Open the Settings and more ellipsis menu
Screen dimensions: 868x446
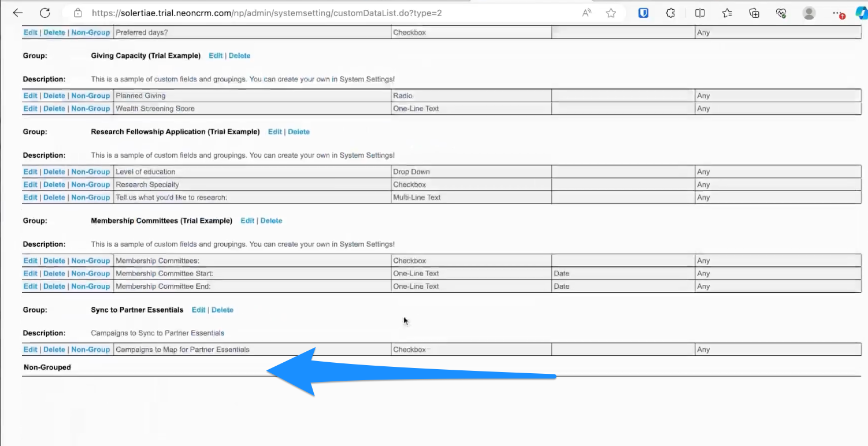(839, 13)
